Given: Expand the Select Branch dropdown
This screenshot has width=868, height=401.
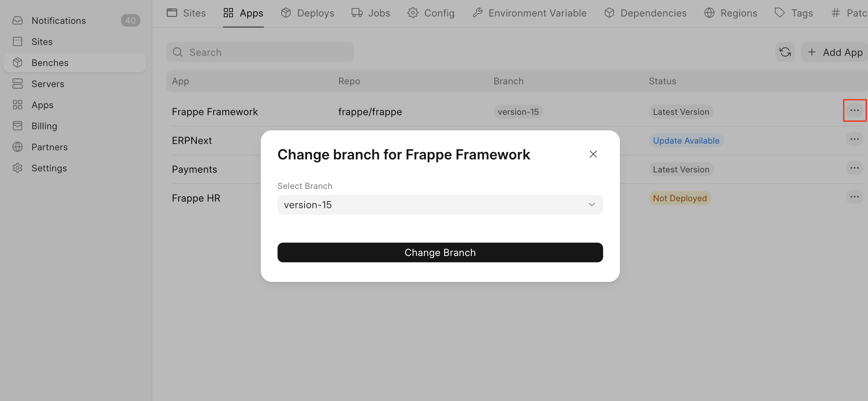Looking at the screenshot, I should coord(440,205).
